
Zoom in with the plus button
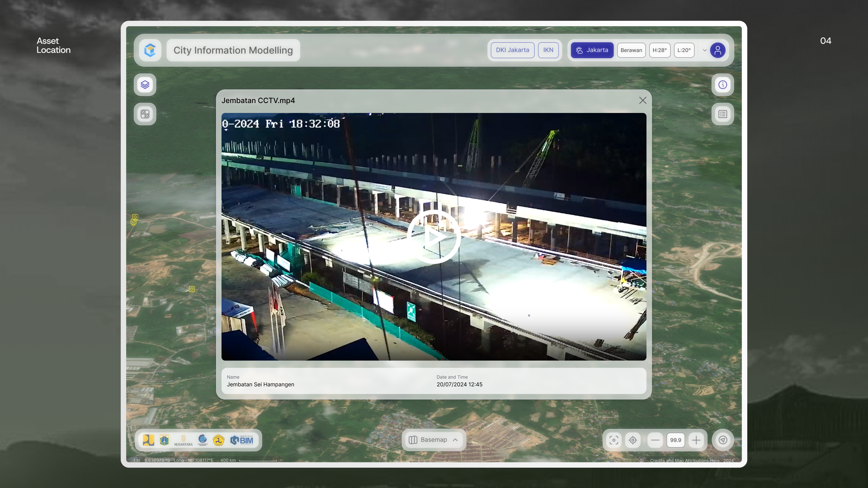pyautogui.click(x=696, y=440)
